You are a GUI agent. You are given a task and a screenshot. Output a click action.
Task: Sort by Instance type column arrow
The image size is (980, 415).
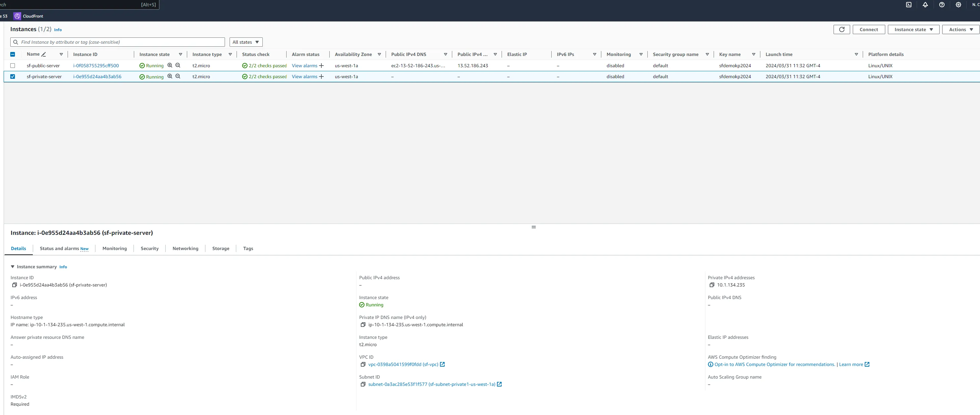click(x=230, y=54)
